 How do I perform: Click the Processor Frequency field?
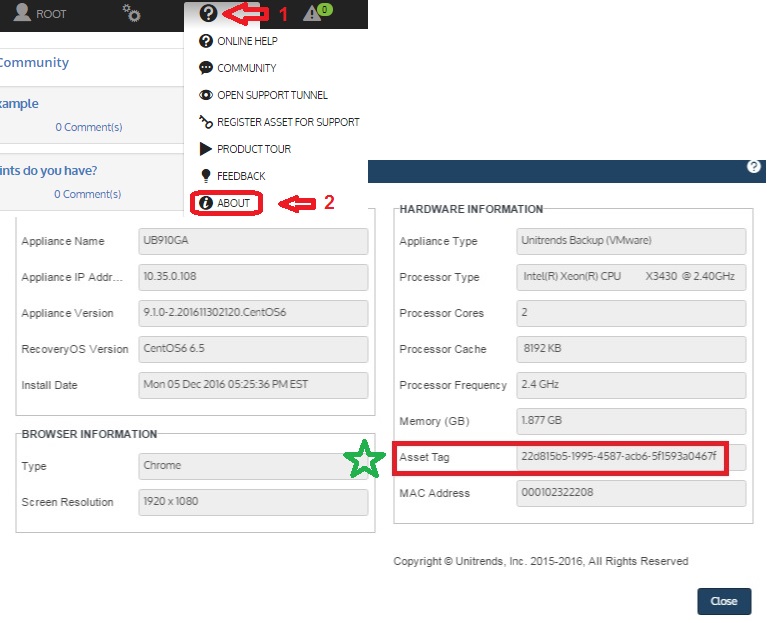631,385
